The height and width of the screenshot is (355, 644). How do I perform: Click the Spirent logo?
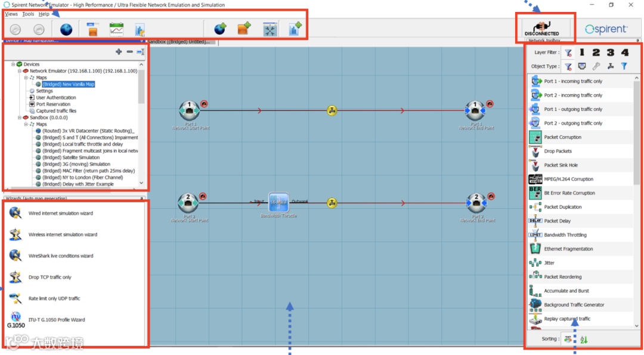(x=606, y=29)
